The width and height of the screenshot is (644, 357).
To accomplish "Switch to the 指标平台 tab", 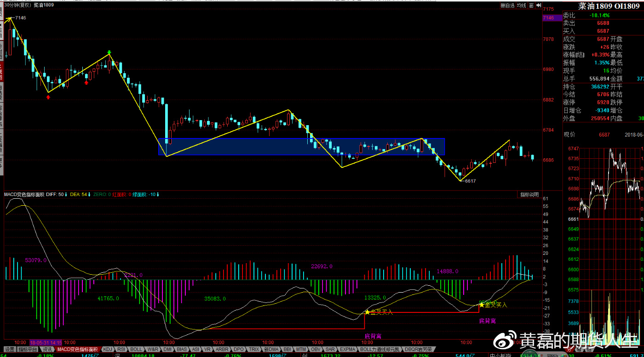I will tap(28, 349).
